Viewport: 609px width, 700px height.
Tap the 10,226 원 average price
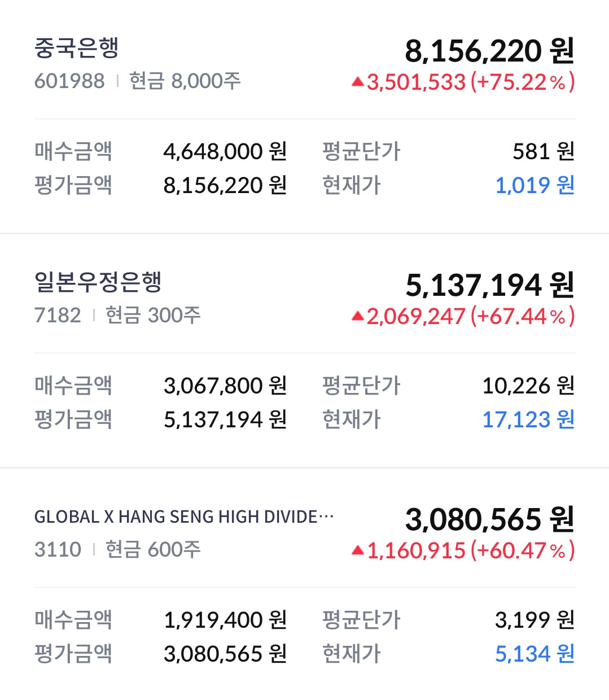coord(528,386)
